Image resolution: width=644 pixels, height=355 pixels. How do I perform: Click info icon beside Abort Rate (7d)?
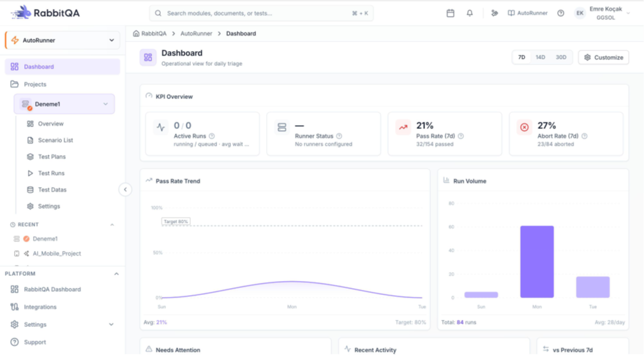point(584,136)
